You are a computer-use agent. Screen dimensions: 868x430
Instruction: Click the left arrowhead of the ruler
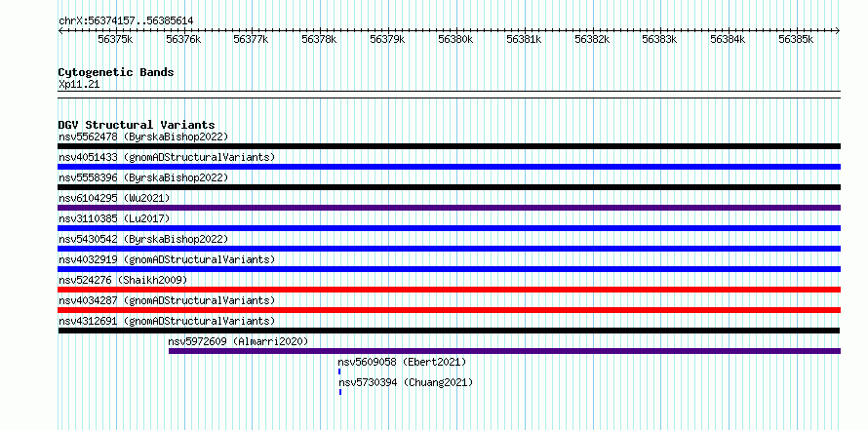60,31
